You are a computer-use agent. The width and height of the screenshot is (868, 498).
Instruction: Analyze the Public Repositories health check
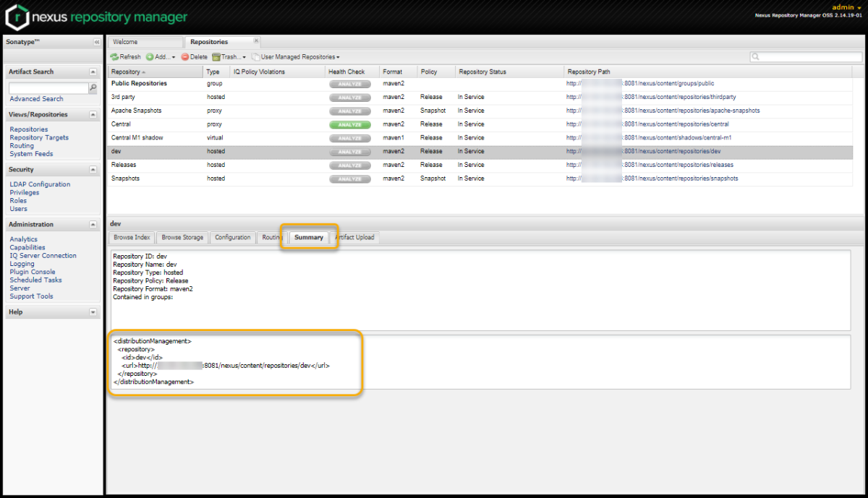coord(350,84)
